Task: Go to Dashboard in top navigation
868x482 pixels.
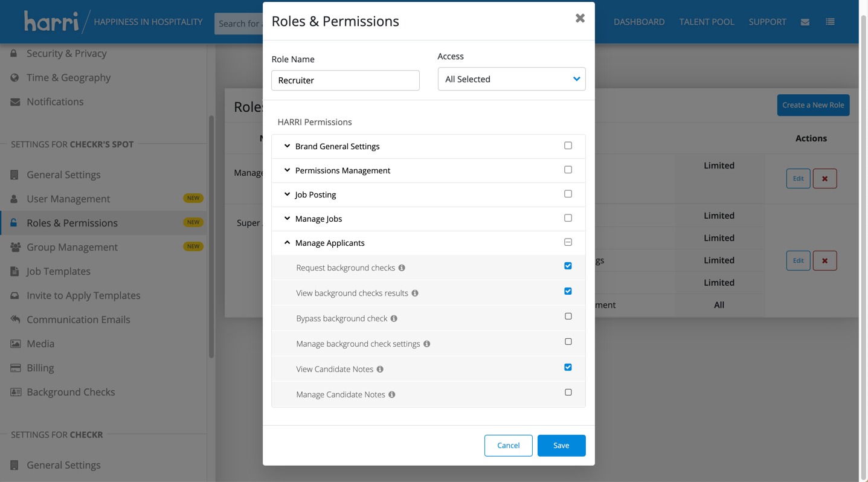Action: click(639, 22)
